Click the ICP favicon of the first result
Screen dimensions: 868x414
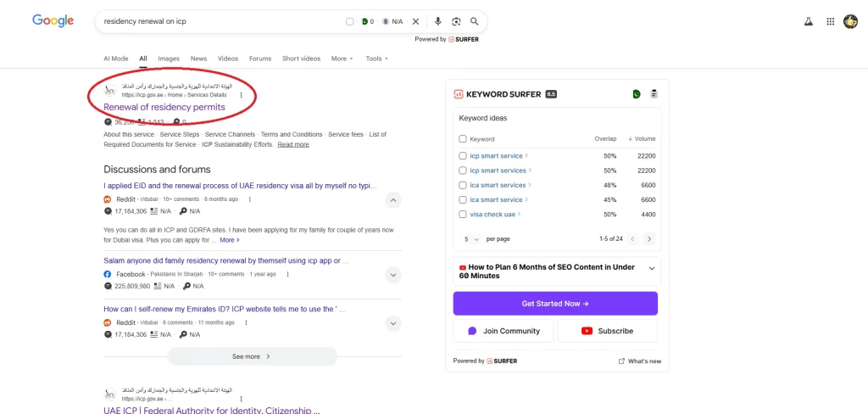(110, 90)
